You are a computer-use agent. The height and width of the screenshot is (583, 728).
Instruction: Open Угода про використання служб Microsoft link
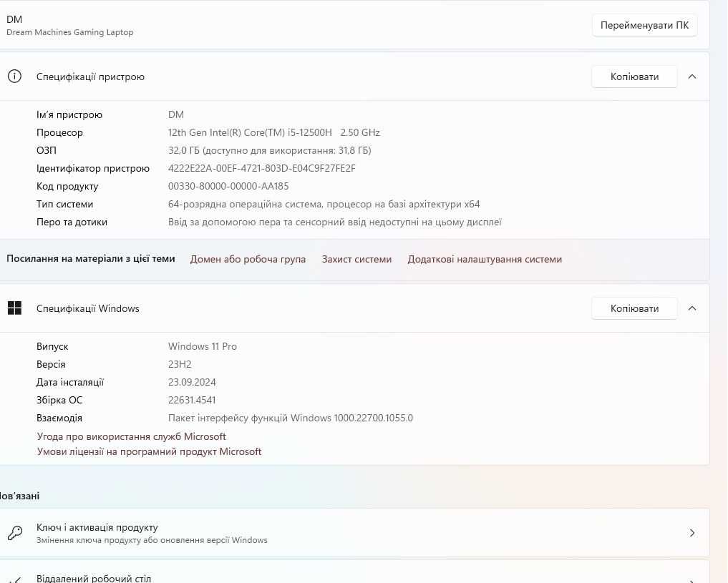pos(132,436)
